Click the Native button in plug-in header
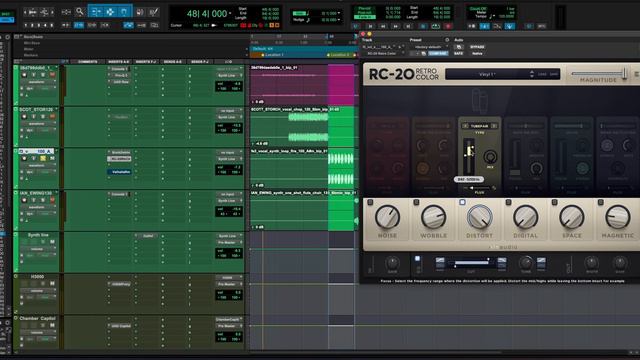This screenshot has width=640, height=360. pos(477,53)
